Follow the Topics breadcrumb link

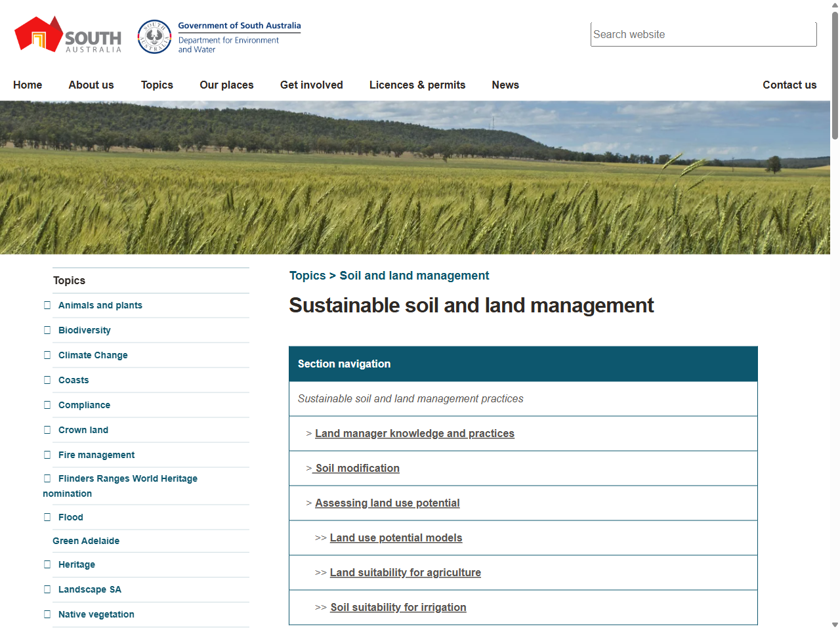point(308,276)
